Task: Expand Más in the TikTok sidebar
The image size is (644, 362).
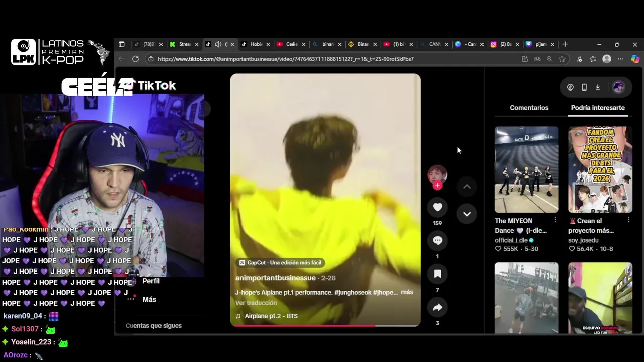Action: pyautogui.click(x=149, y=299)
